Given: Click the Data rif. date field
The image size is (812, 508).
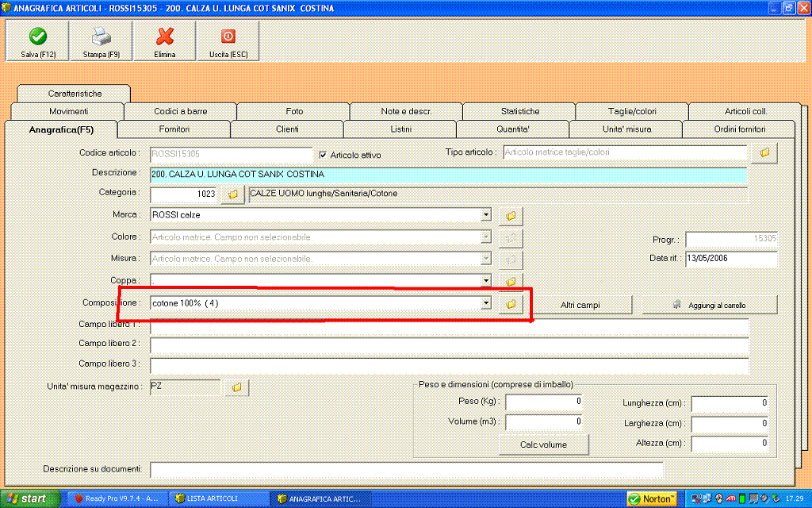Looking at the screenshot, I should [731, 260].
